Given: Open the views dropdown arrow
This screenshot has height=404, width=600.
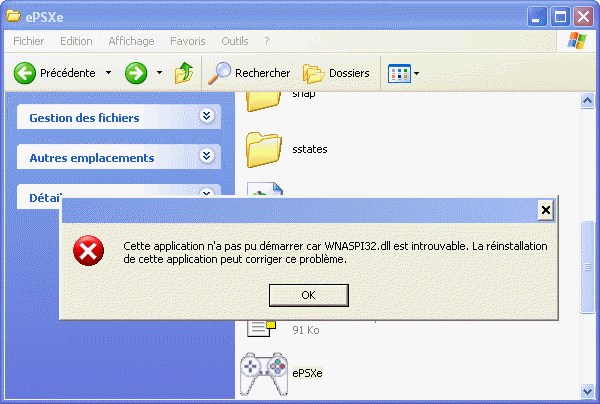Looking at the screenshot, I should 417,73.
